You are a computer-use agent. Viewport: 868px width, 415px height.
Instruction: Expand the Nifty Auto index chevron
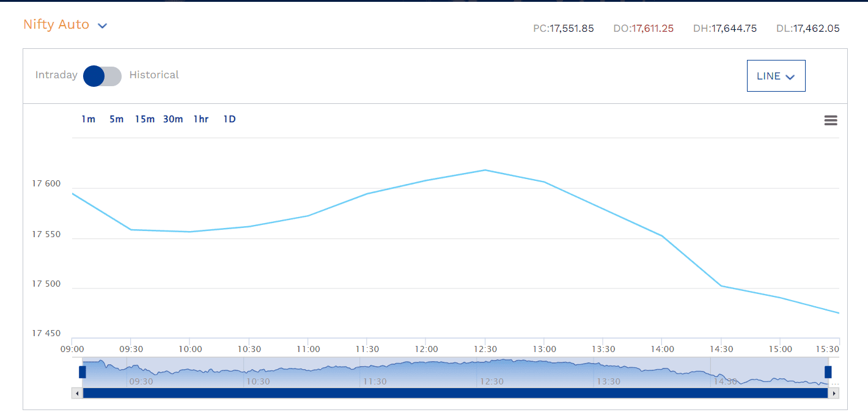point(103,26)
